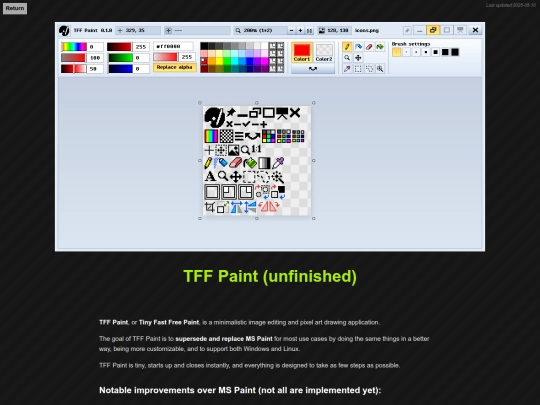Click the hex color field #ff0000
This screenshot has width=540, height=405.
[173, 46]
